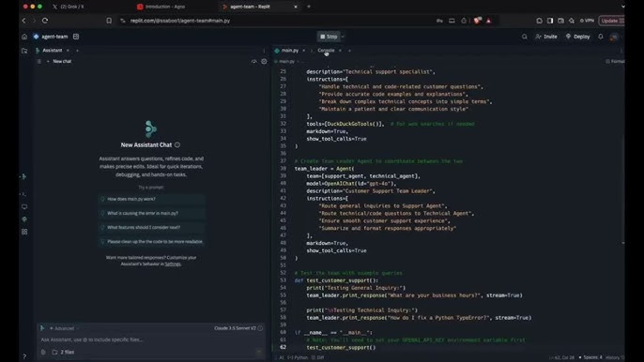Stop the running program

(x=329, y=37)
